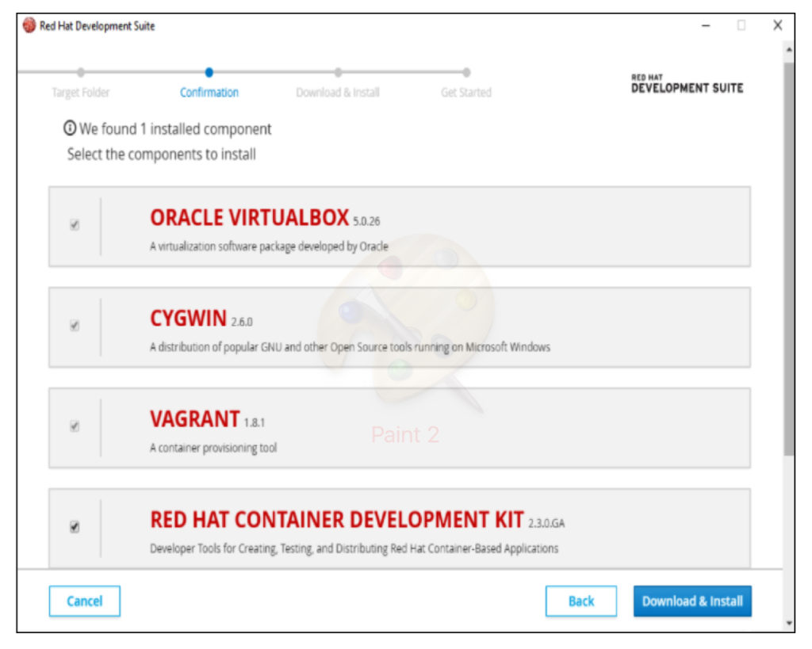This screenshot has height=649, width=812.
Task: Click the info icon beside installed component message
Action: [x=71, y=129]
